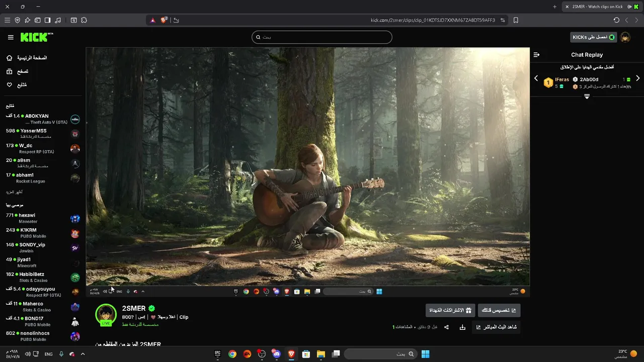Click the kick.com address bar URL
644x362 pixels.
(x=433, y=20)
